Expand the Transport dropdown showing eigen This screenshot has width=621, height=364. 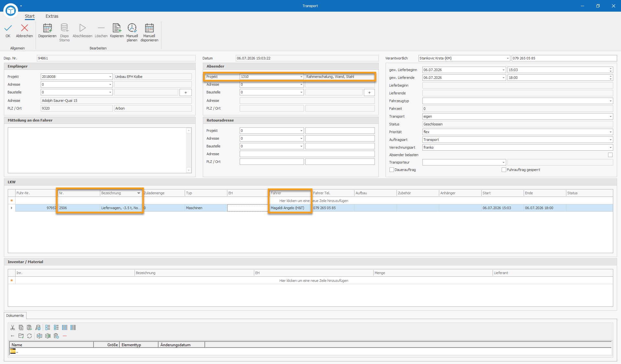click(x=610, y=116)
